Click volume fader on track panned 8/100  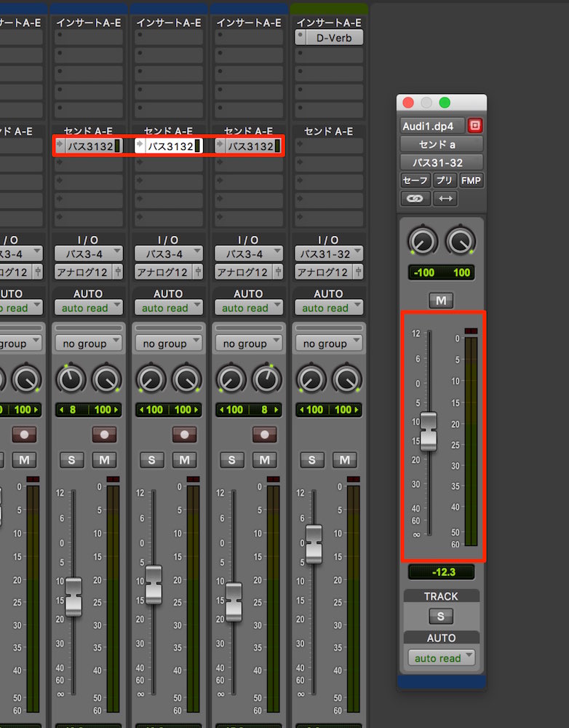(x=73, y=597)
